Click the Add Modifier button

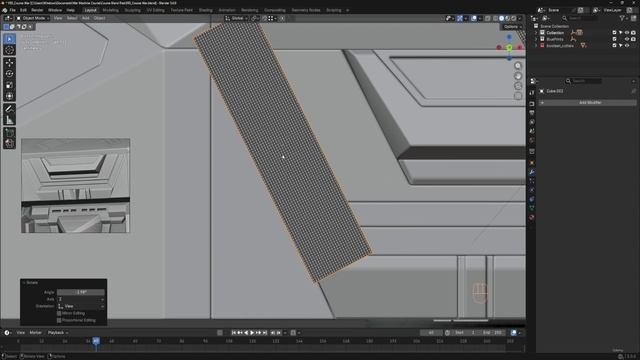tap(587, 102)
